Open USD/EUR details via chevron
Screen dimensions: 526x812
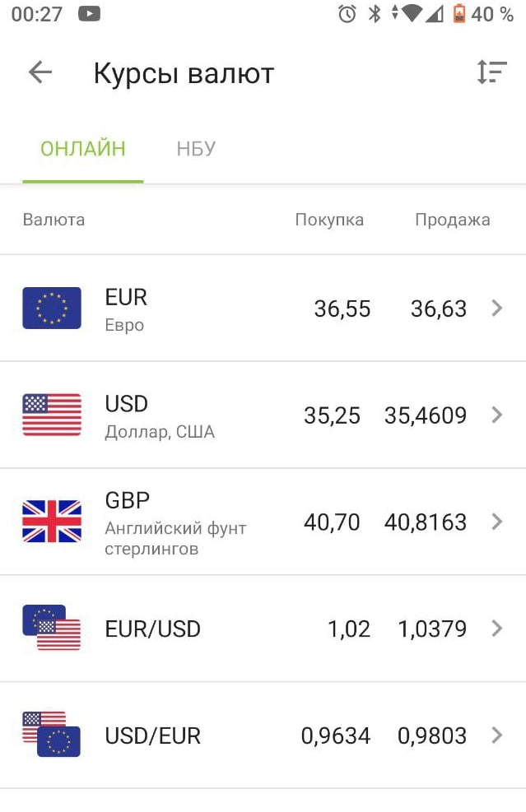[496, 735]
